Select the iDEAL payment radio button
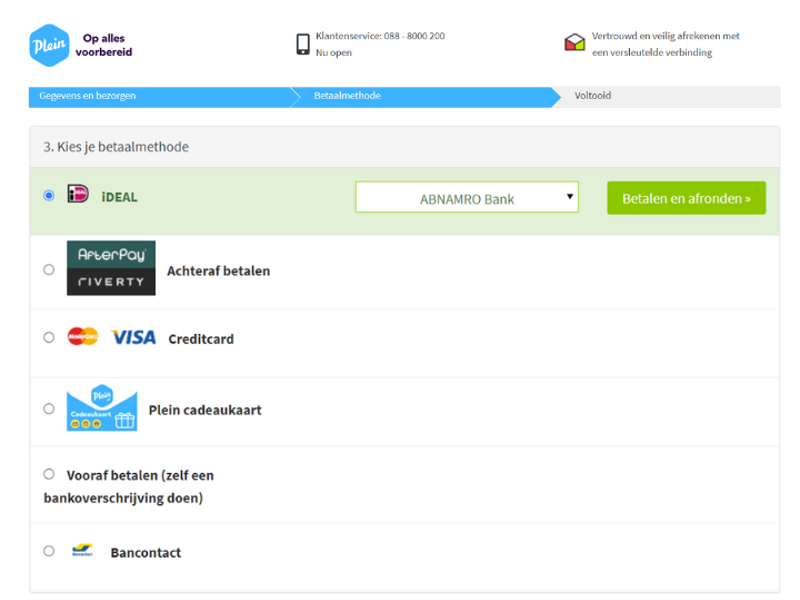Image resolution: width=800 pixels, height=600 pixels. pos(47,197)
